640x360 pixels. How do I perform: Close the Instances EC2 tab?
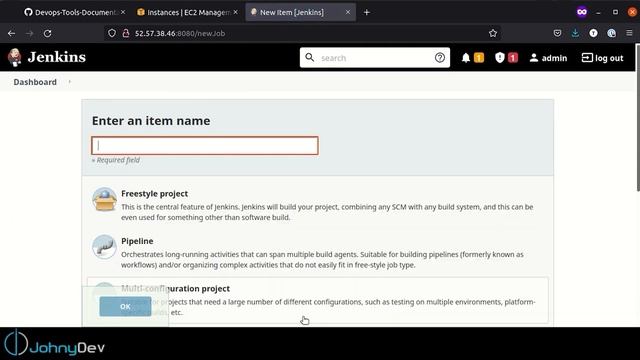[236, 12]
